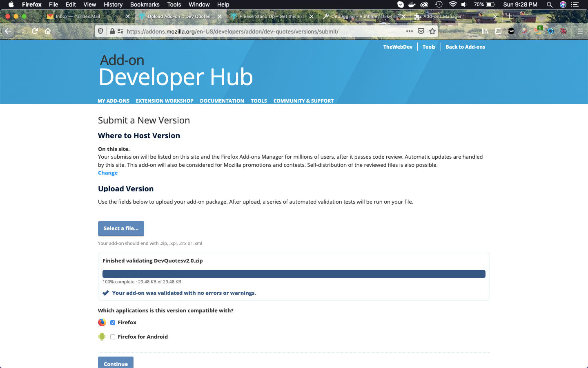
Task: Open the Tools menu in menu bar
Action: point(174,4)
